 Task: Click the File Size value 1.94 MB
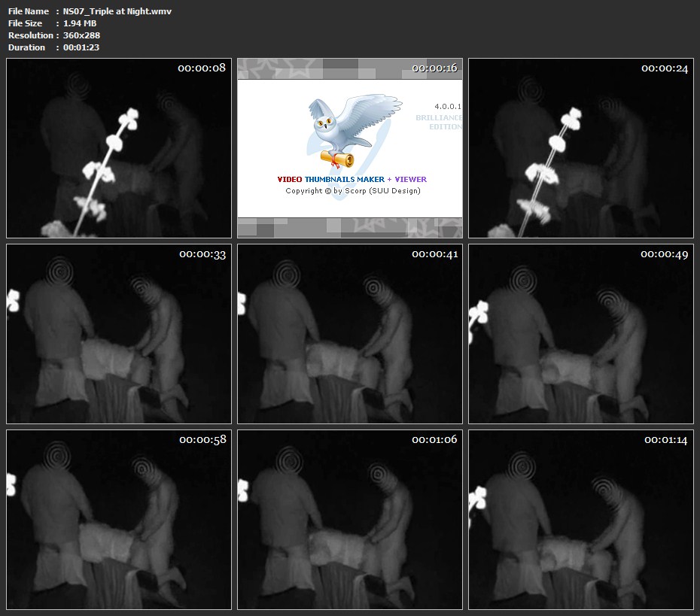(80, 23)
